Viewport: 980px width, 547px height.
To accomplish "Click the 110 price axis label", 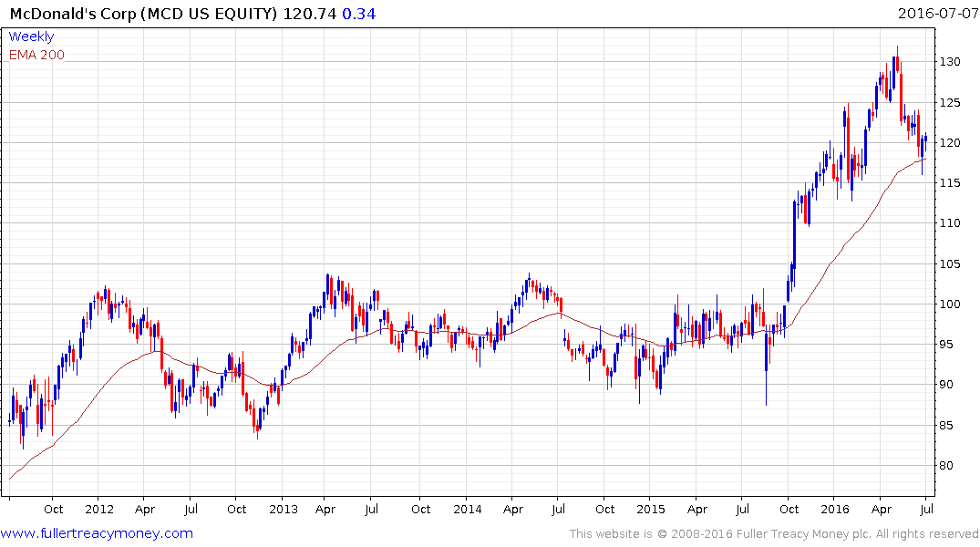I will click(x=950, y=223).
